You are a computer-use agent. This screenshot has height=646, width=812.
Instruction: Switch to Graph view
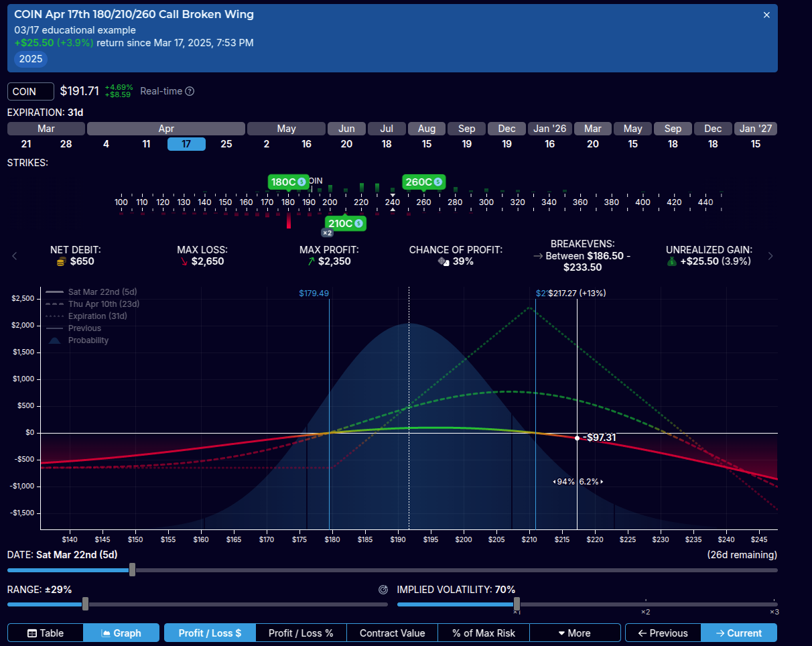pos(121,633)
